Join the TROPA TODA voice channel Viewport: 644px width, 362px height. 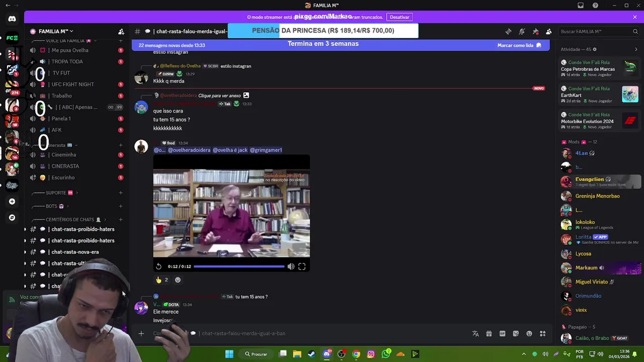[x=67, y=61]
